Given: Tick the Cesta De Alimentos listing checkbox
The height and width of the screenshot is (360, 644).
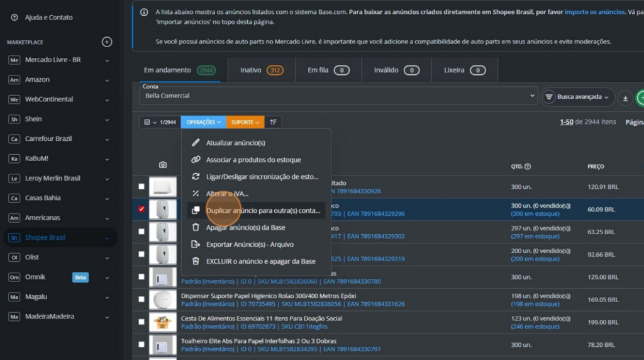Looking at the screenshot, I should pos(142,322).
